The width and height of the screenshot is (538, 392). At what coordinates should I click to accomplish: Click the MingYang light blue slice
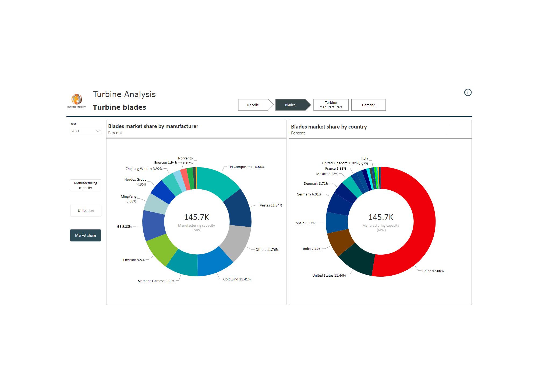point(157,204)
